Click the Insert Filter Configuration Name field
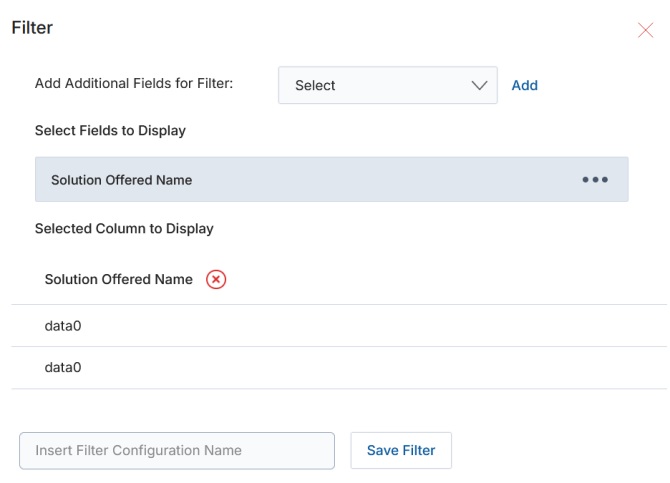 tap(177, 451)
